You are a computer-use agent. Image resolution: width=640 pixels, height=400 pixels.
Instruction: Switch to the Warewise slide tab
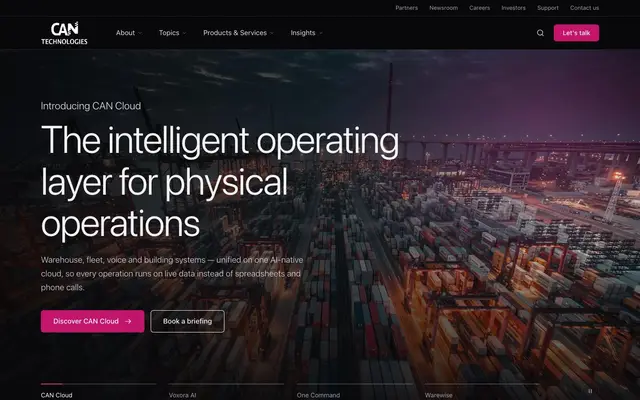(x=482, y=391)
